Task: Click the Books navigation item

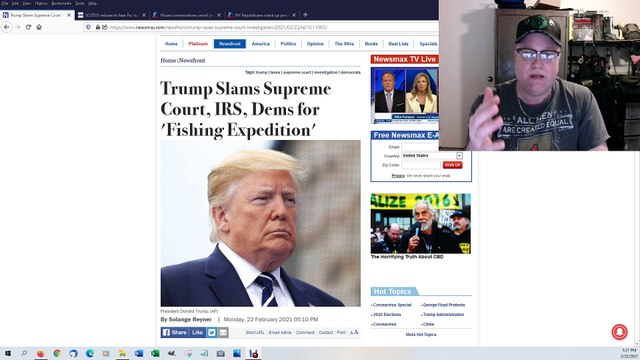Action: click(x=371, y=44)
